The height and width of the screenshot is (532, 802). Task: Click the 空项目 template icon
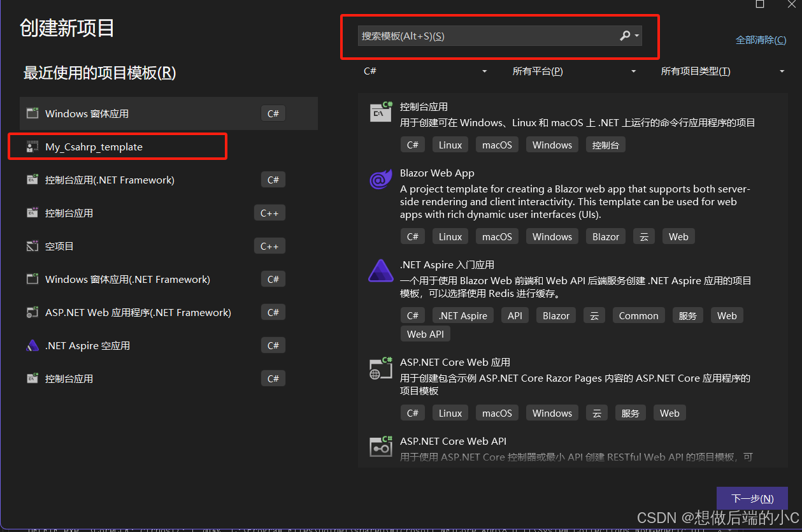tap(32, 246)
